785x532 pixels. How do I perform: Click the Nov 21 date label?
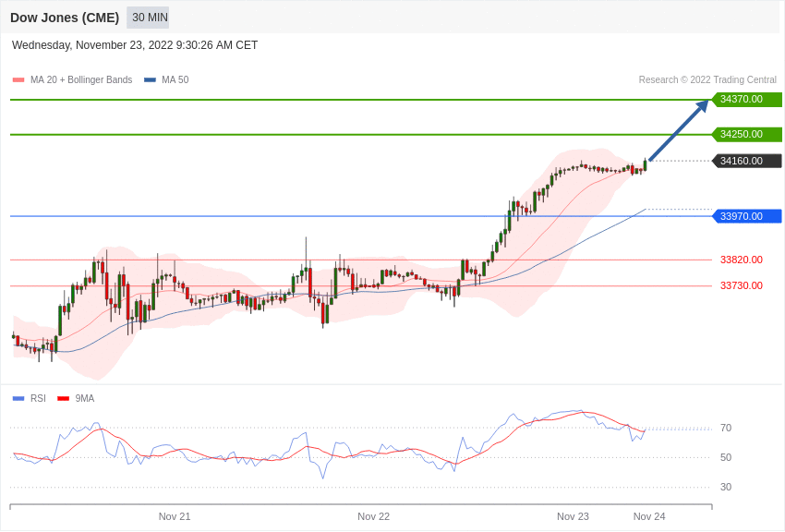pos(175,516)
